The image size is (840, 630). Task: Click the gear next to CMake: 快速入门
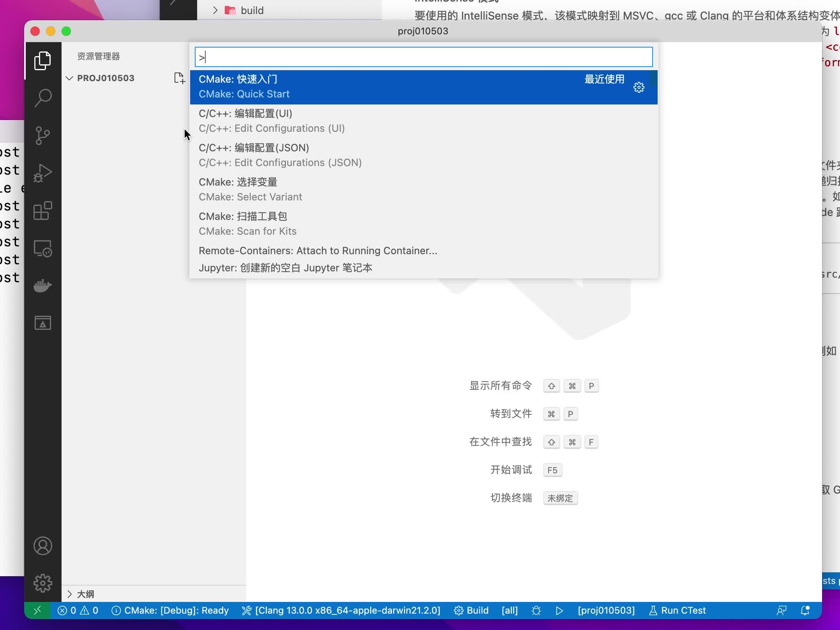click(639, 87)
